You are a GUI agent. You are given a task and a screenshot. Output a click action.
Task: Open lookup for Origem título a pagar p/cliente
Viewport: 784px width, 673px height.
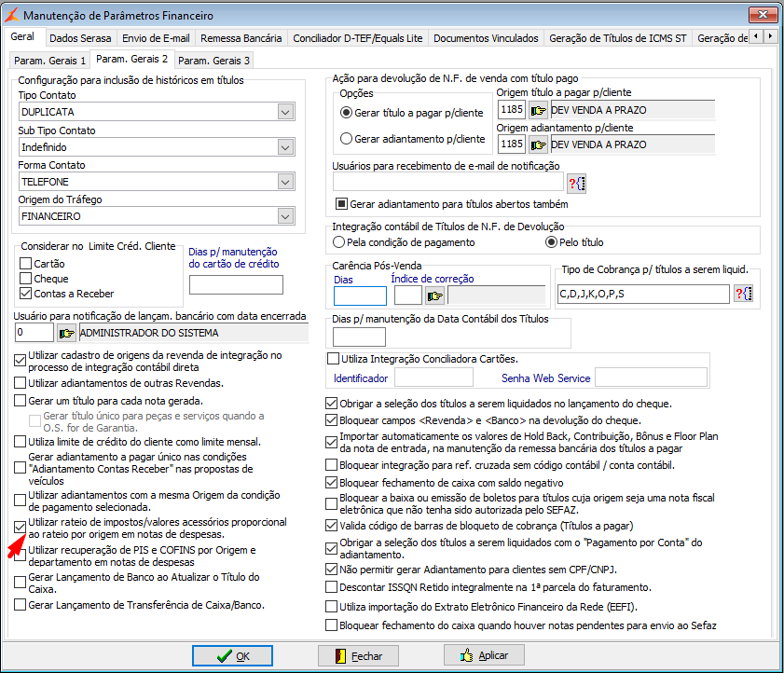coord(538,110)
